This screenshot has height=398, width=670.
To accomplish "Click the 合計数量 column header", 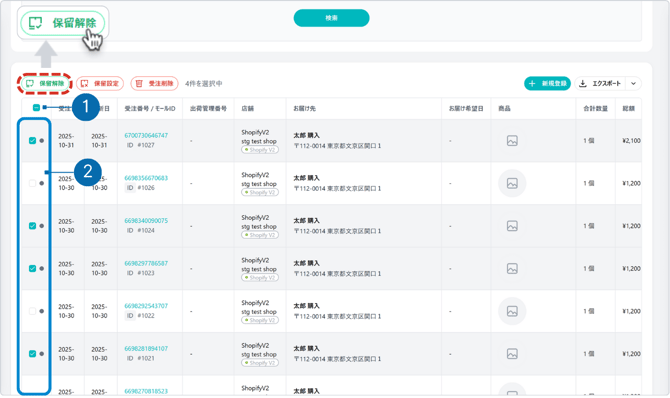I will 596,109.
